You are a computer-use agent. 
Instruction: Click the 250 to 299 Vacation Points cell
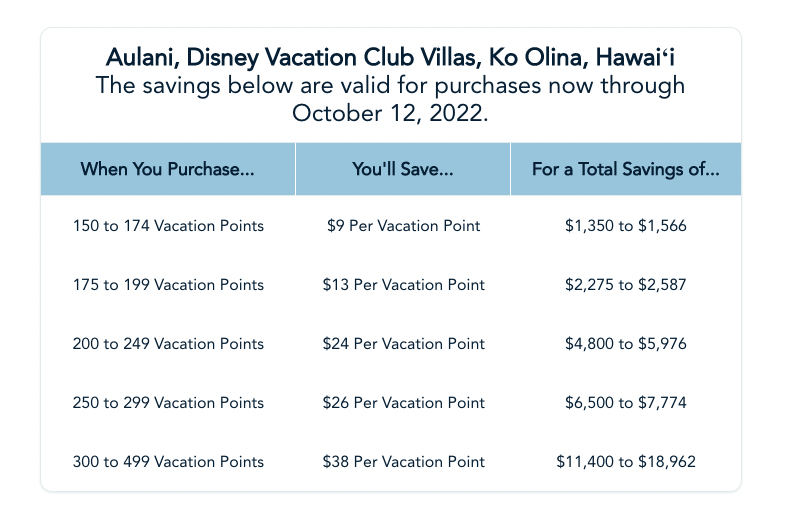(x=168, y=403)
